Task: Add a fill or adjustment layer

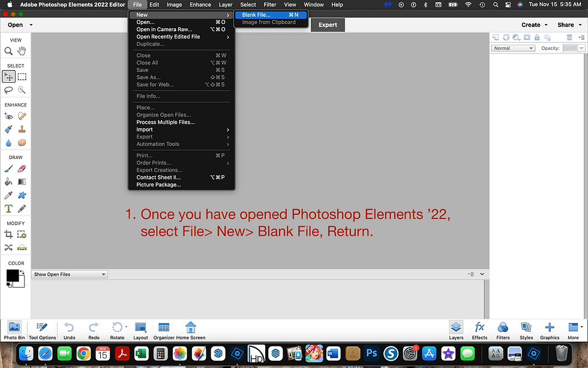Action: click(517, 37)
